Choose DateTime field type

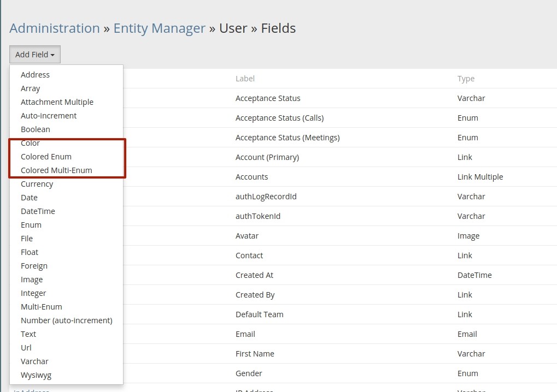click(x=38, y=211)
